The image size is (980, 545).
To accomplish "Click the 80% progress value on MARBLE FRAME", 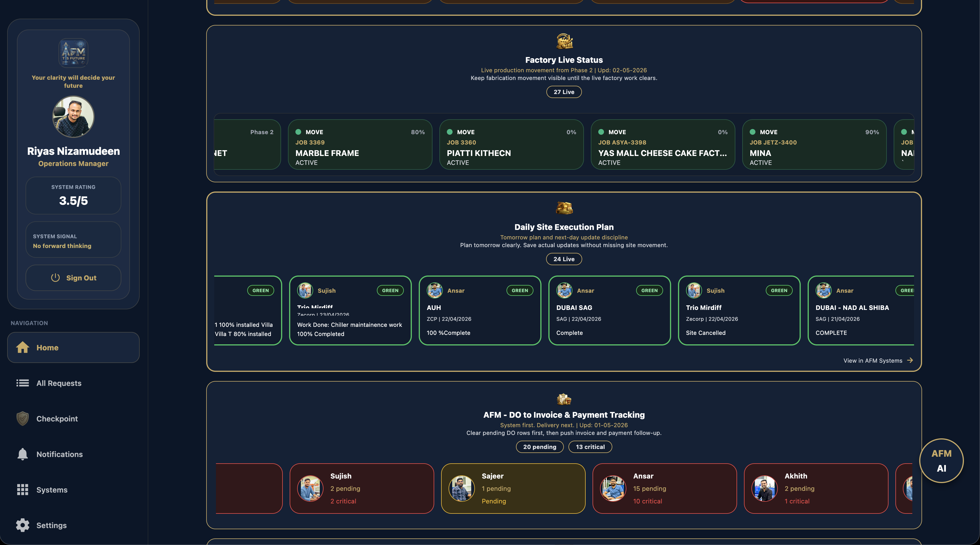I will 418,132.
